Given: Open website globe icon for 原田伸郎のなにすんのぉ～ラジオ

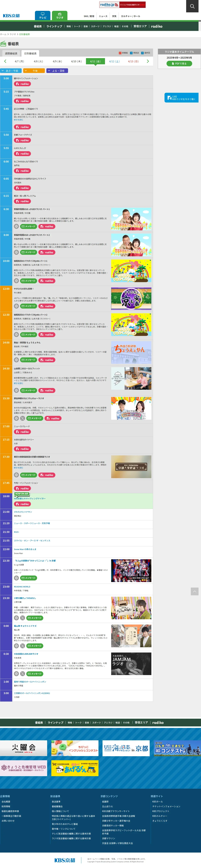Looking at the screenshot, I should click(x=16, y=418).
